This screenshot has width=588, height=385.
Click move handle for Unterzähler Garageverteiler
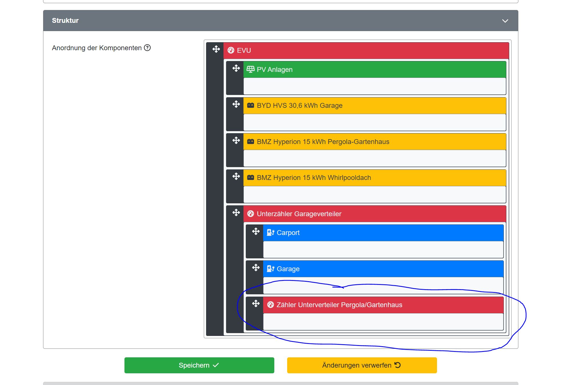[x=236, y=212]
